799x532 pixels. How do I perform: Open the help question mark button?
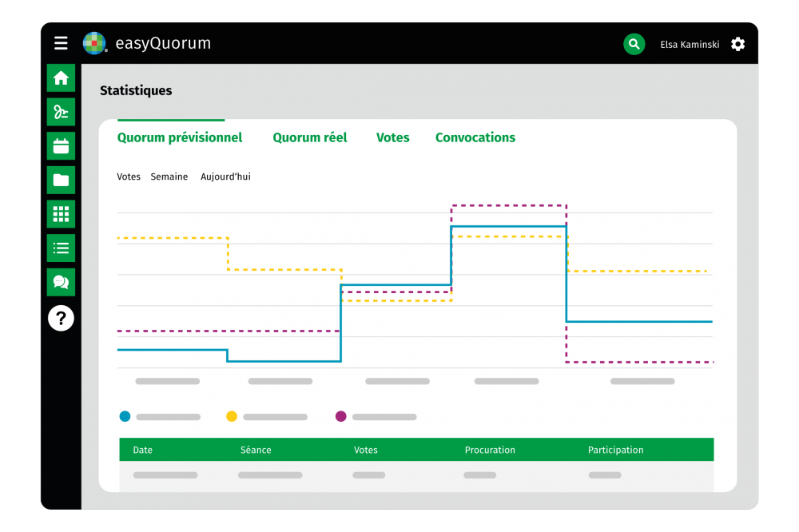[61, 318]
